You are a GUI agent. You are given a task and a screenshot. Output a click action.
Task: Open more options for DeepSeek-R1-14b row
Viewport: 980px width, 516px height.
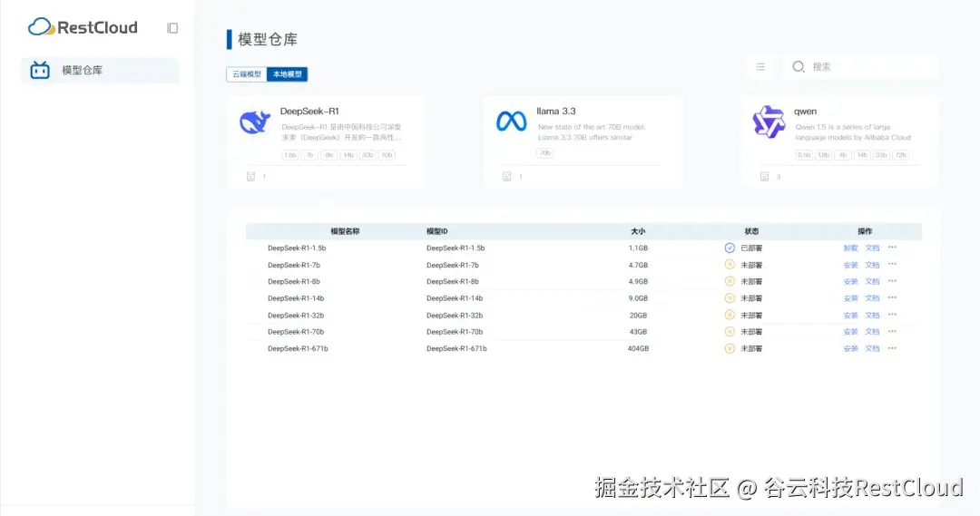893,298
